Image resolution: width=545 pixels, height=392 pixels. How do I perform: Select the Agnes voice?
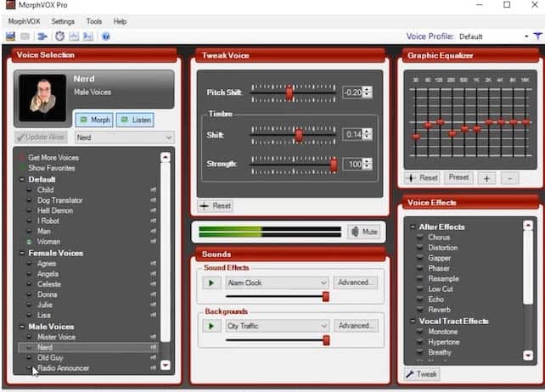tap(47, 264)
